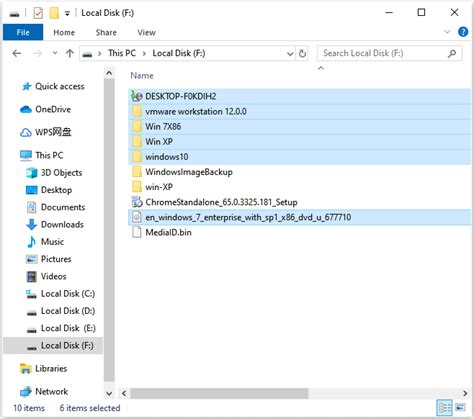Sort by the Name column header
The image size is (474, 419).
(142, 76)
